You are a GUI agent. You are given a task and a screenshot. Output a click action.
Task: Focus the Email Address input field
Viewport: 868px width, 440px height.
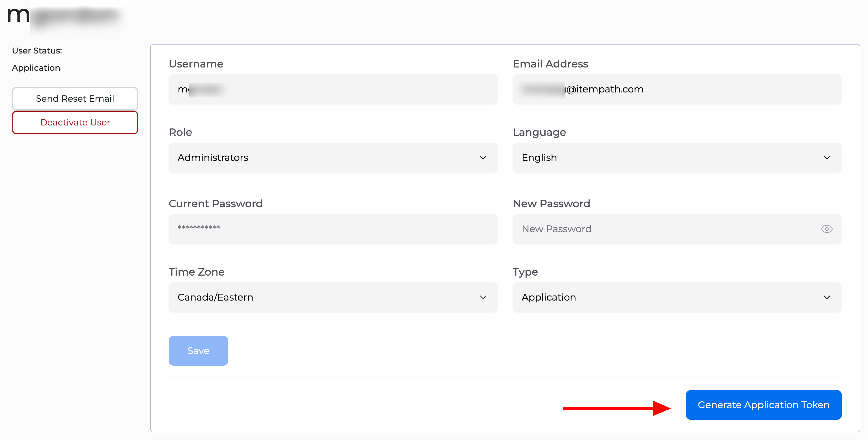[677, 89]
